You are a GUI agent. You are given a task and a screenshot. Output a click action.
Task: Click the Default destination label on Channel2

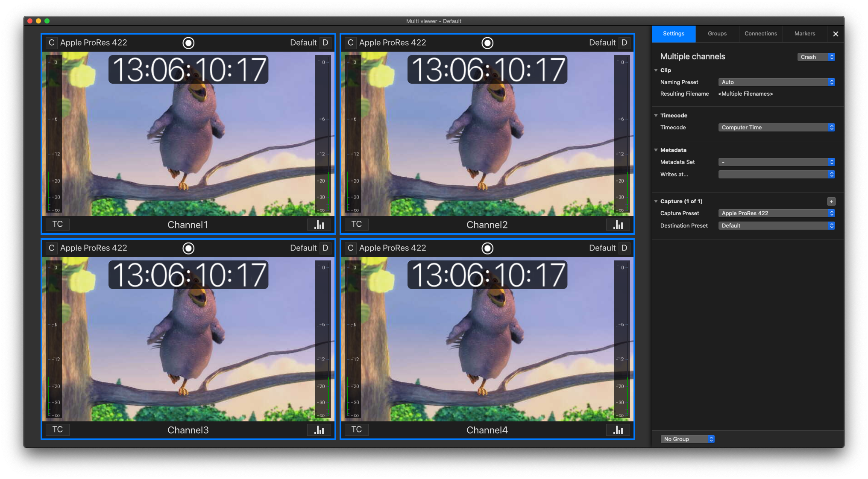point(602,43)
